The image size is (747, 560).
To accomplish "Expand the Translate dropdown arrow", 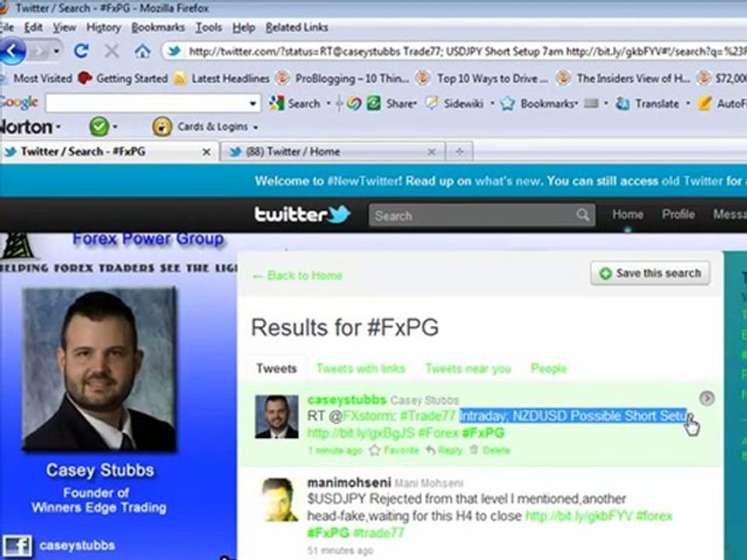I will click(x=687, y=103).
